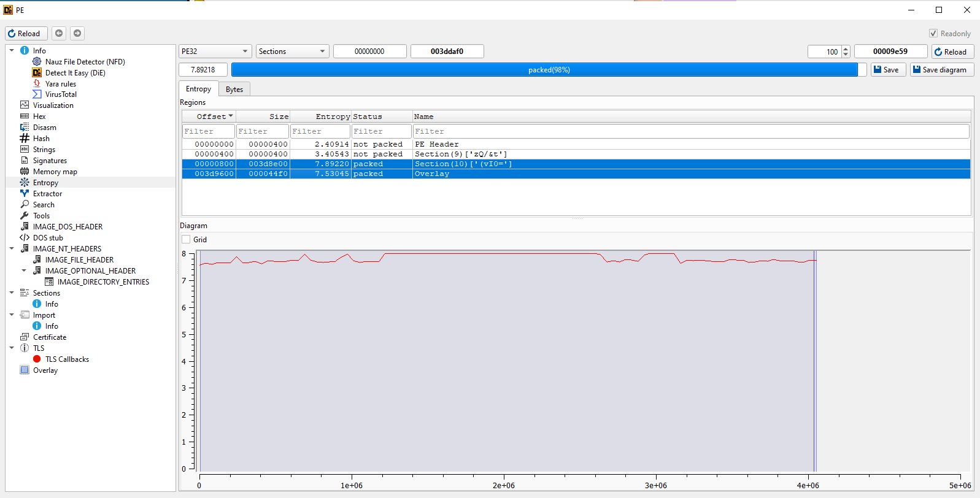Click Reload button in top toolbar
Screen dimensions: 980x498
pyautogui.click(x=27, y=34)
